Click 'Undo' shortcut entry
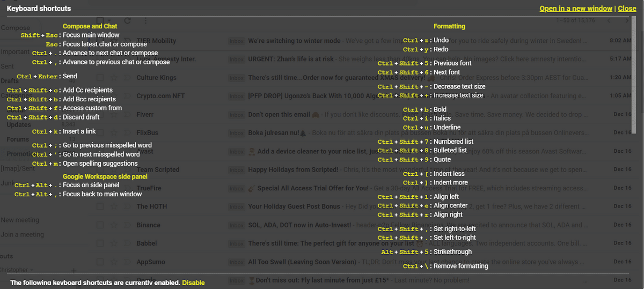Screen dimensions: 644x289 pos(441,40)
